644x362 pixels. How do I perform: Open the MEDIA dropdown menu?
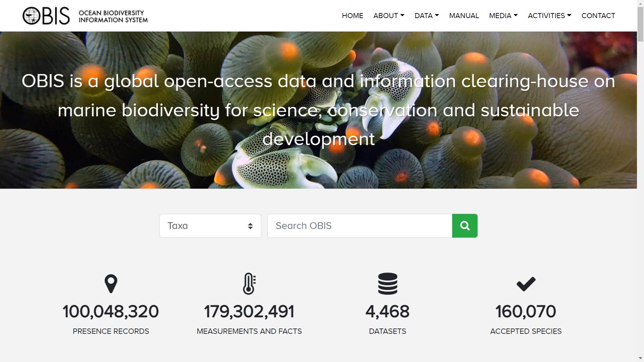[503, 16]
